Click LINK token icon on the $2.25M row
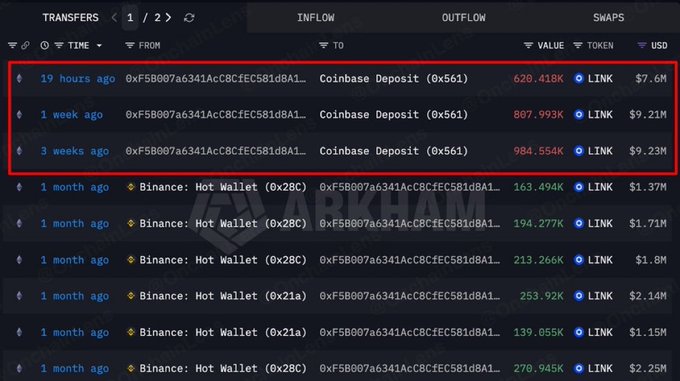The width and height of the screenshot is (680, 381). tap(579, 368)
